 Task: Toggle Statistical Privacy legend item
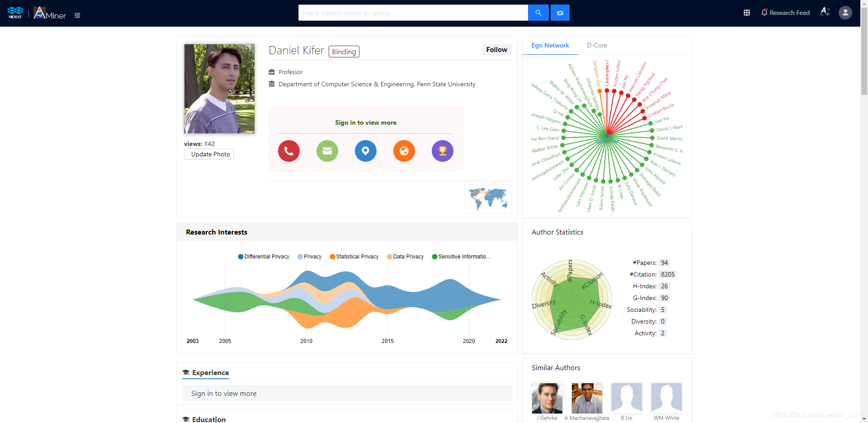[354, 257]
